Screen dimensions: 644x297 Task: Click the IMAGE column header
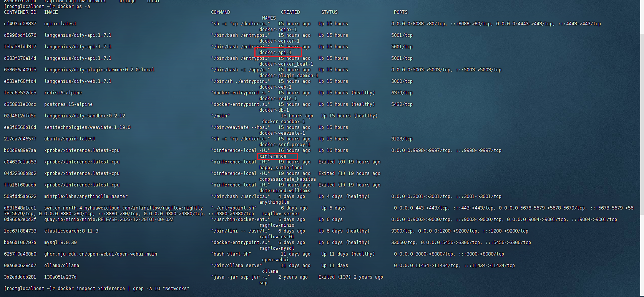coord(51,12)
